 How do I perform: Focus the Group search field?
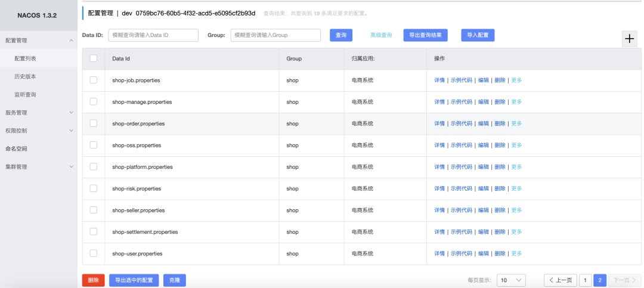tap(275, 35)
